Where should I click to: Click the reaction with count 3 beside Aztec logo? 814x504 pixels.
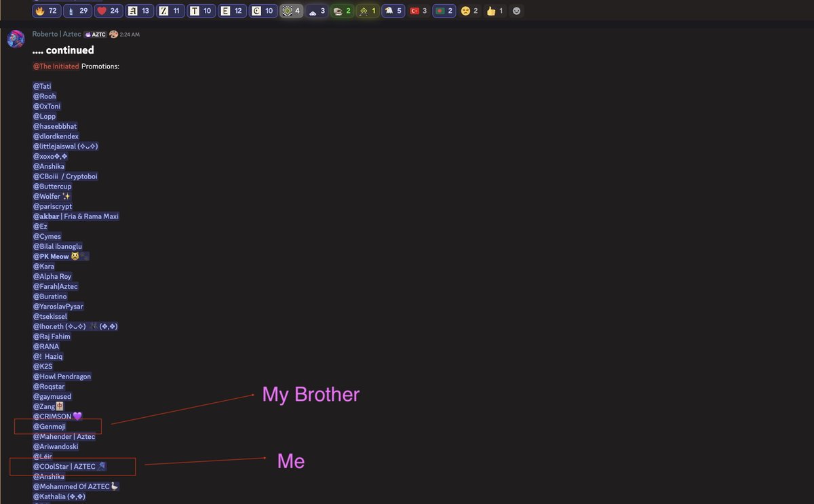pyautogui.click(x=317, y=11)
